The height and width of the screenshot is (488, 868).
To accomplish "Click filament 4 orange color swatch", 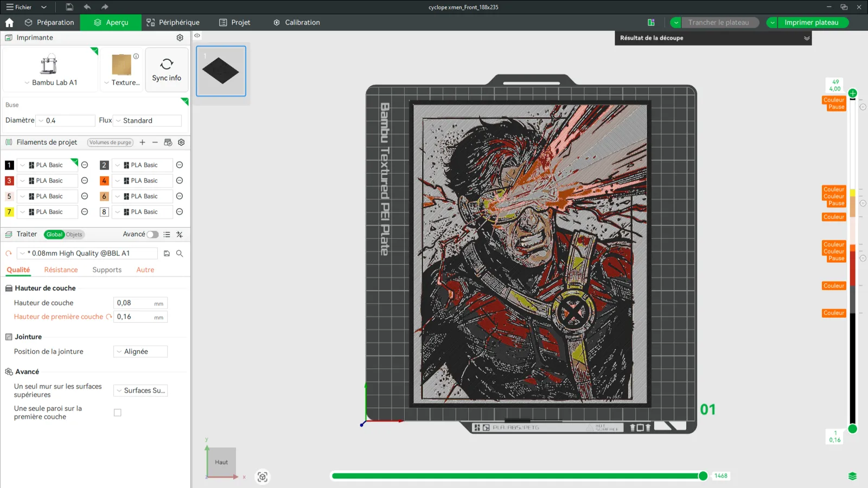I will pos(104,181).
